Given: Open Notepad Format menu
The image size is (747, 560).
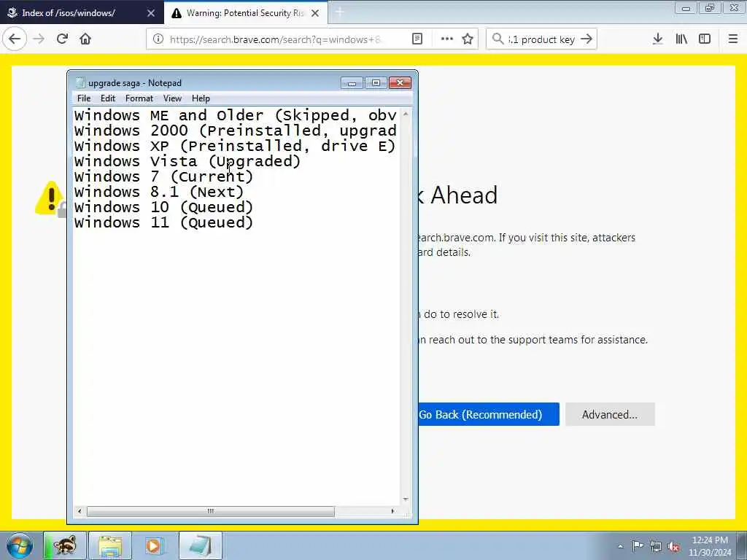Looking at the screenshot, I should pos(139,98).
